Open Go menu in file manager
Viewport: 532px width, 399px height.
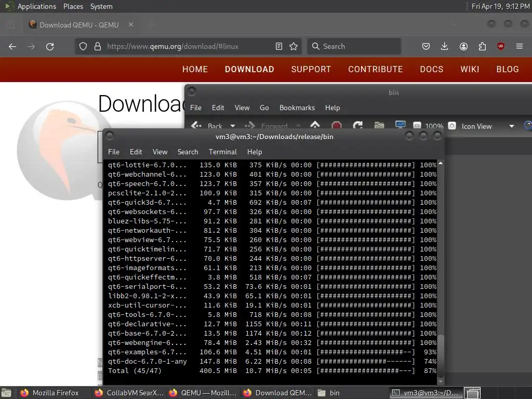point(264,108)
